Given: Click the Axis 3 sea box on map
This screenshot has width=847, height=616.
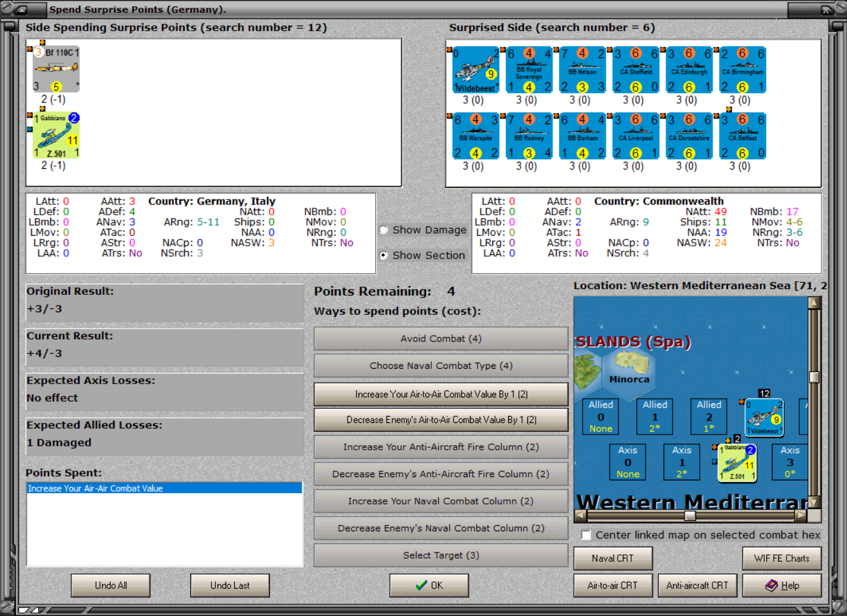Looking at the screenshot, I should (x=790, y=462).
